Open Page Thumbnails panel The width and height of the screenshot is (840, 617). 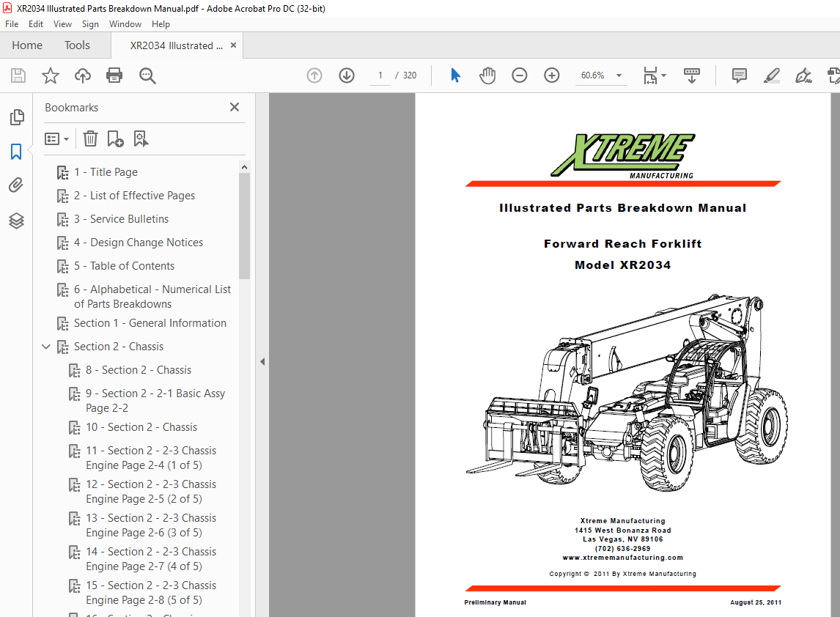[x=17, y=117]
